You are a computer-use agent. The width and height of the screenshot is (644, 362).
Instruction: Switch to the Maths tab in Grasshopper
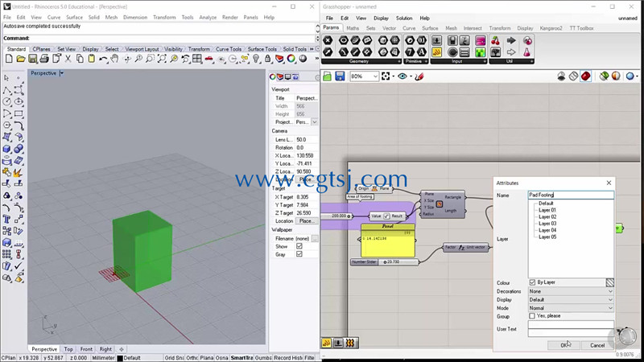pos(353,28)
